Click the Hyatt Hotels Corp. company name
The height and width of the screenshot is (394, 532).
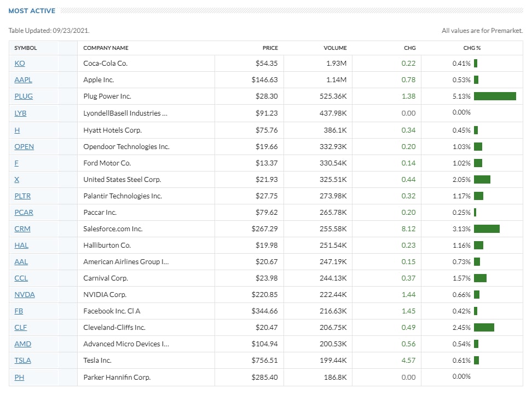(112, 130)
